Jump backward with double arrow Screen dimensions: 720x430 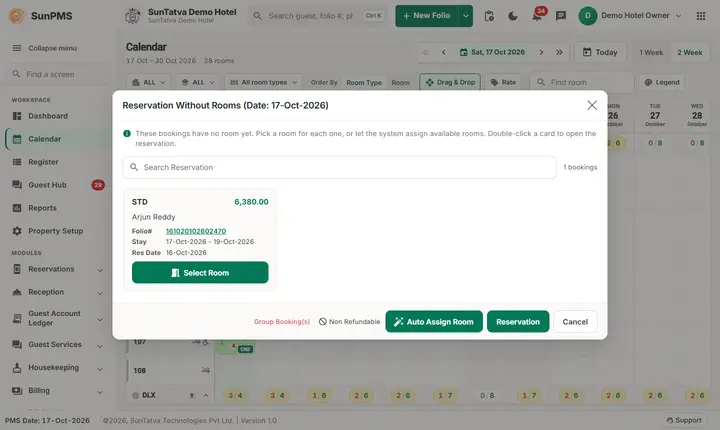click(x=426, y=52)
